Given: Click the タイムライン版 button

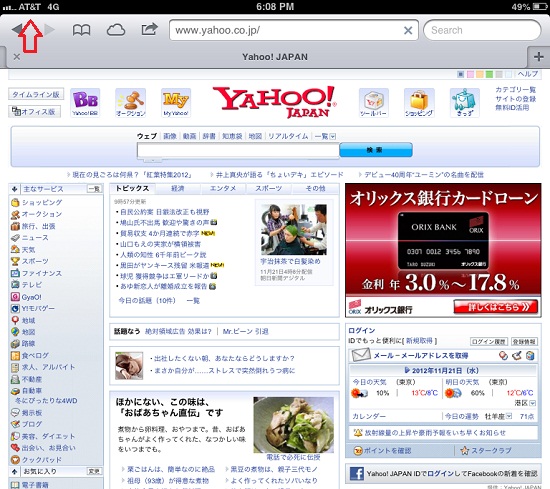Looking at the screenshot, I should (36, 94).
